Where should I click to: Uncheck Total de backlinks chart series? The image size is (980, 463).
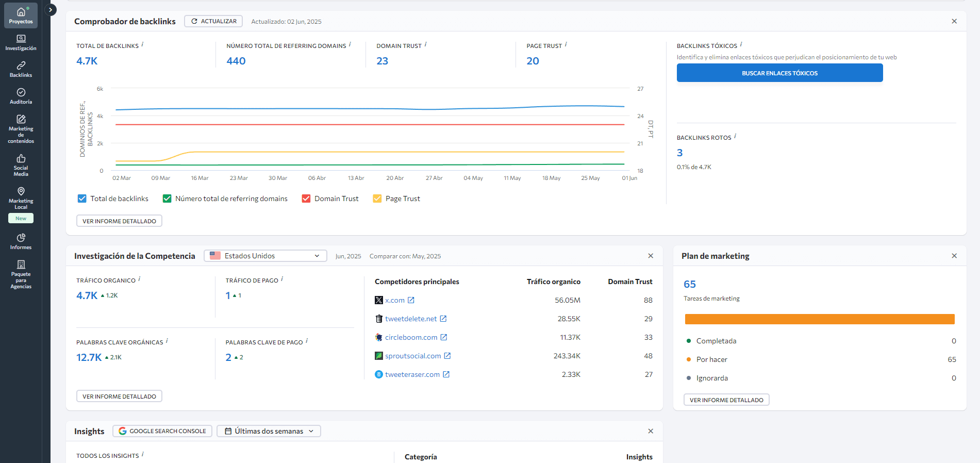tap(82, 199)
